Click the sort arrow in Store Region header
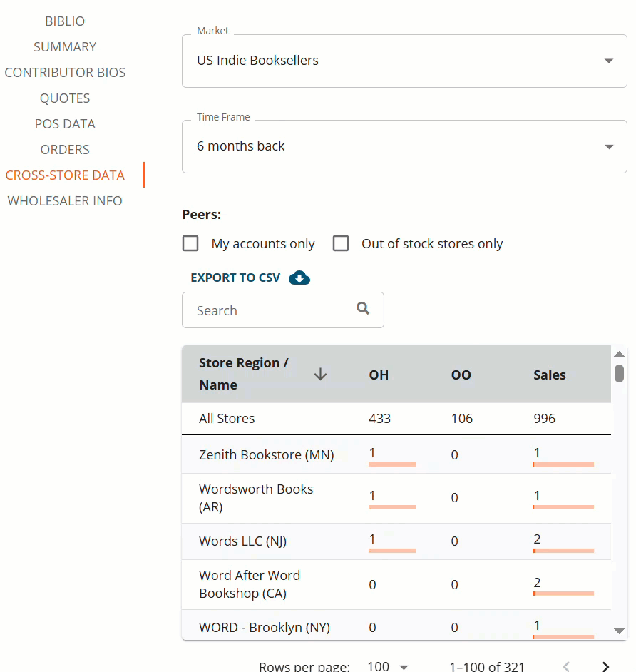Image resolution: width=636 pixels, height=672 pixels. [320, 374]
